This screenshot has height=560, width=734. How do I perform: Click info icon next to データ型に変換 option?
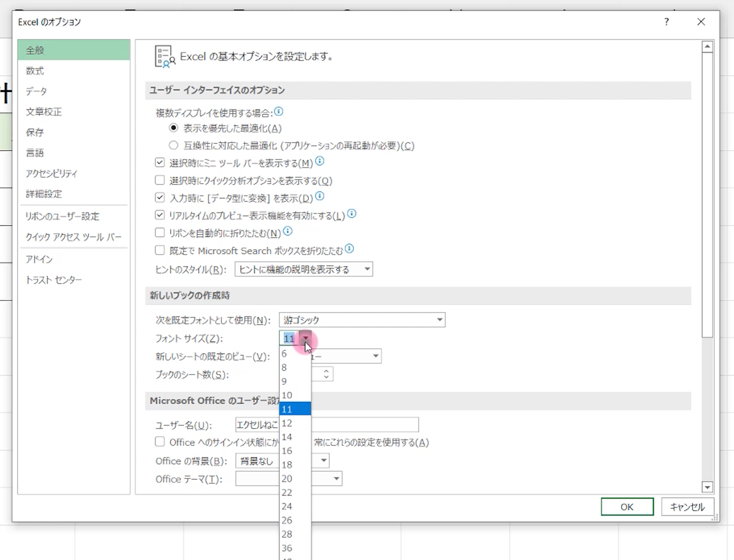click(x=319, y=196)
